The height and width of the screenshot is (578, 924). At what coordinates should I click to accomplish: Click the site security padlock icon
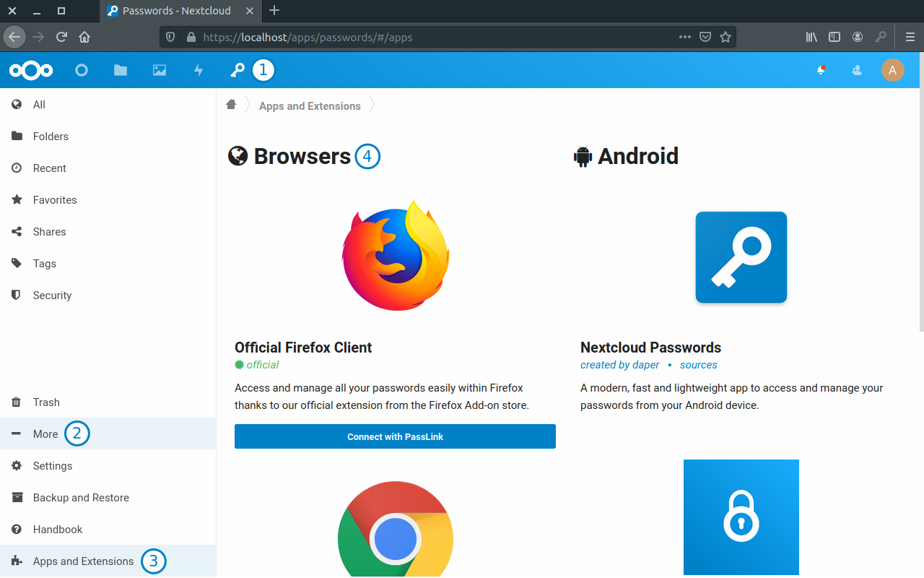191,37
